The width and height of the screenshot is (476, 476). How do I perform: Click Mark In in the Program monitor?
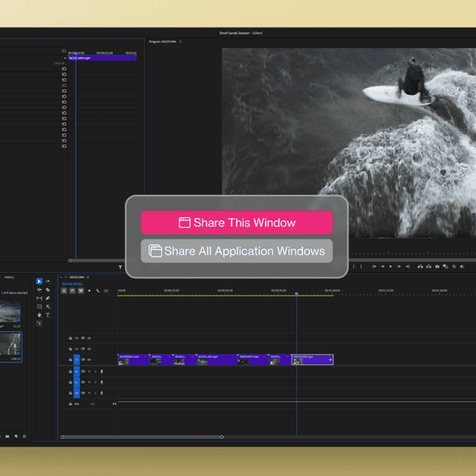[353, 267]
